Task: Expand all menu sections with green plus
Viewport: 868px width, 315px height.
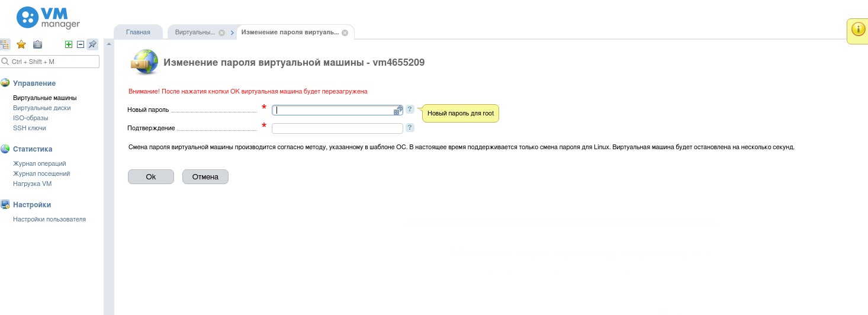Action: tap(69, 44)
